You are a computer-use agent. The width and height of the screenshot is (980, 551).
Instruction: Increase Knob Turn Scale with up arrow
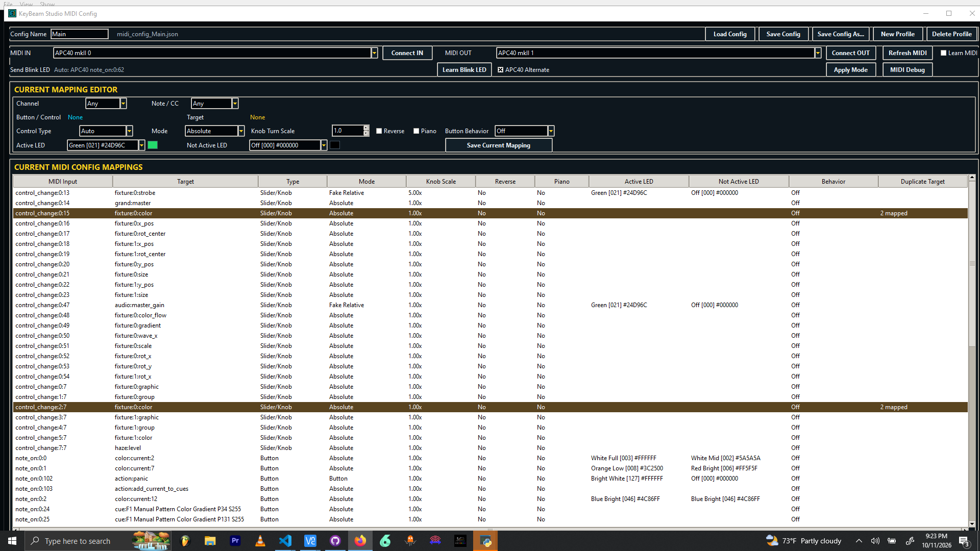point(366,128)
